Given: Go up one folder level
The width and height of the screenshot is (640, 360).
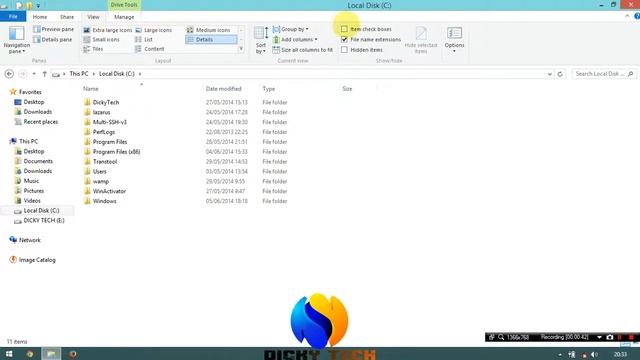Looking at the screenshot, I should coord(44,74).
